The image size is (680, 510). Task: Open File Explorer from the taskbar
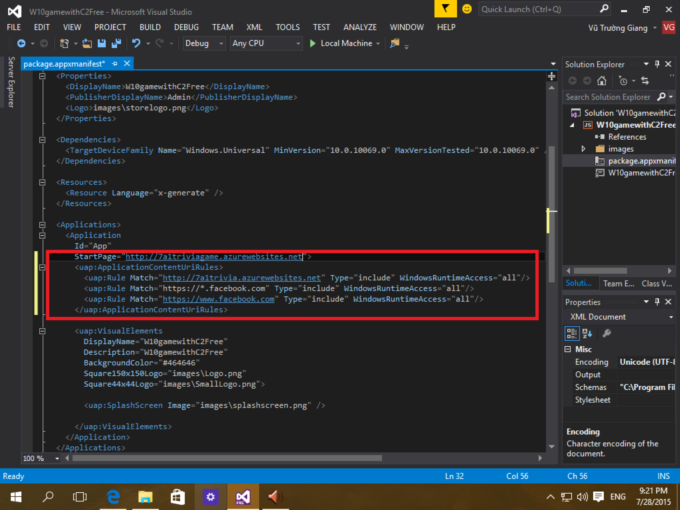(145, 497)
